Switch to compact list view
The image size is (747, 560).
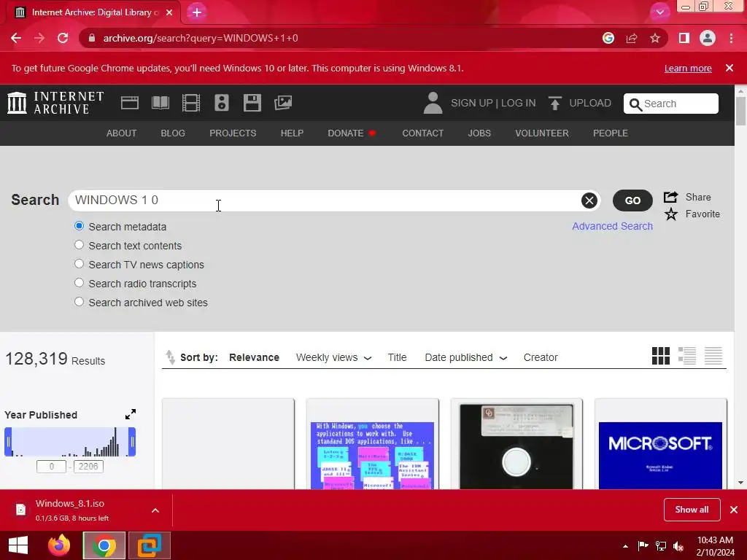pos(713,356)
